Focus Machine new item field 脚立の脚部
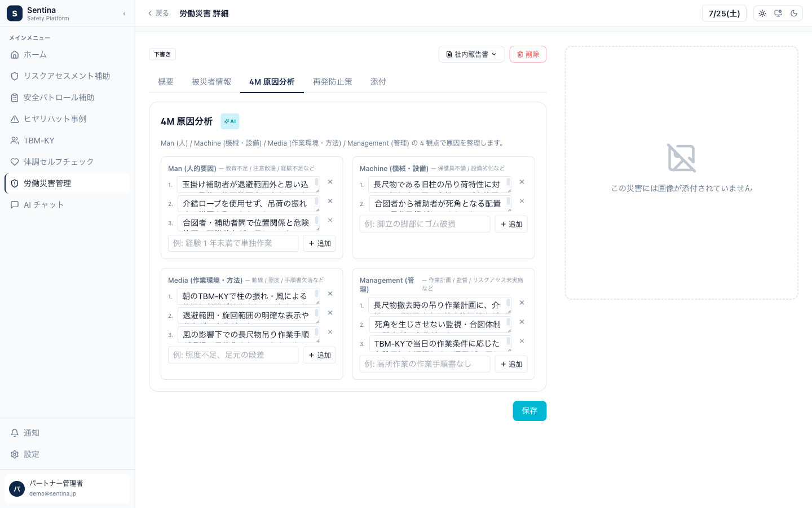 tap(425, 224)
